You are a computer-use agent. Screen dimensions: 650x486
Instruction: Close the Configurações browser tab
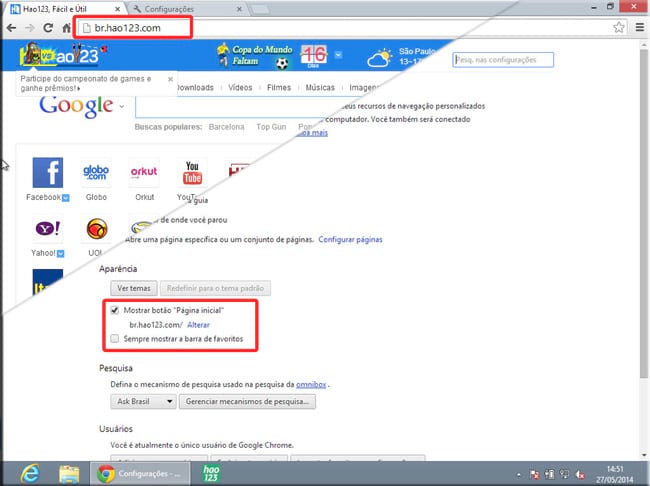coord(239,9)
